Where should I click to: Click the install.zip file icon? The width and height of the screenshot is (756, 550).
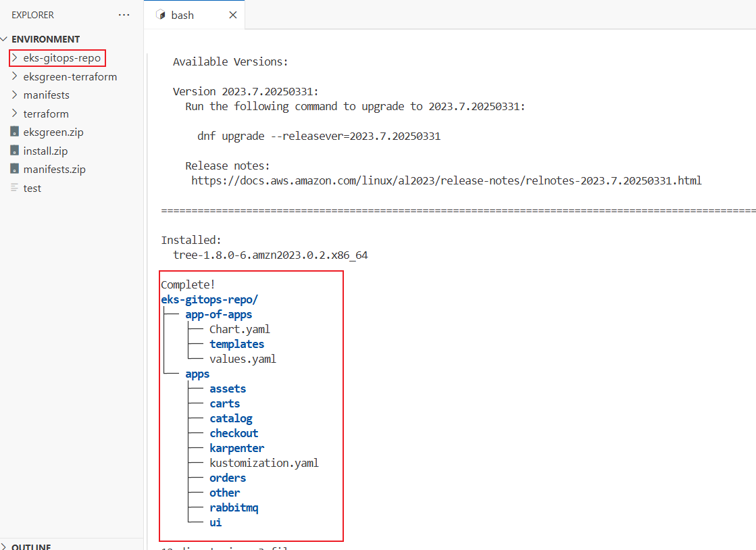click(x=14, y=151)
